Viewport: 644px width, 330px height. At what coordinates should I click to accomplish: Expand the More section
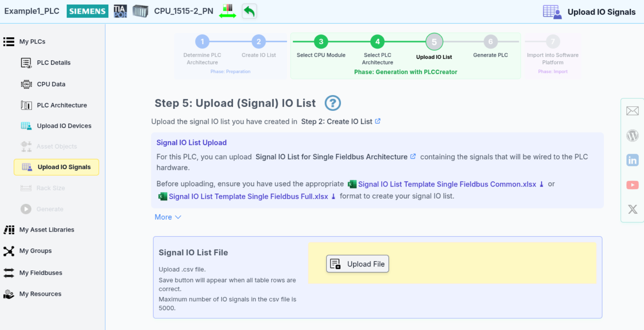[168, 217]
